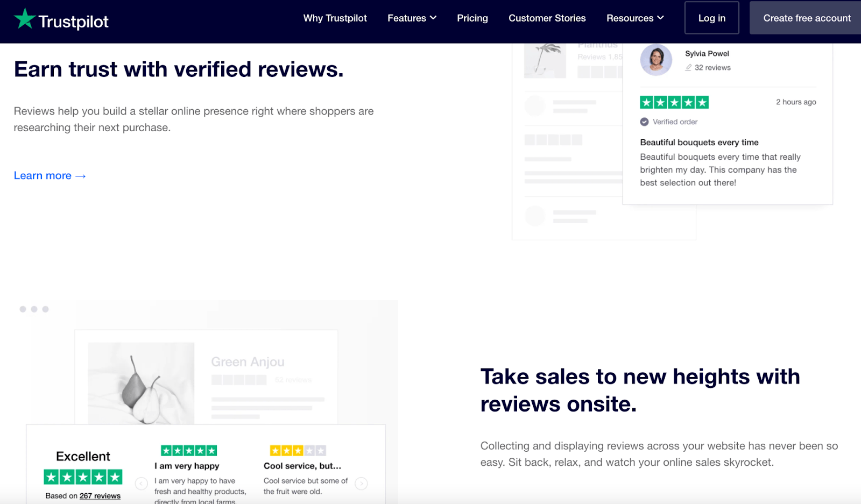Open Customer Stories
861x504 pixels.
tap(547, 18)
